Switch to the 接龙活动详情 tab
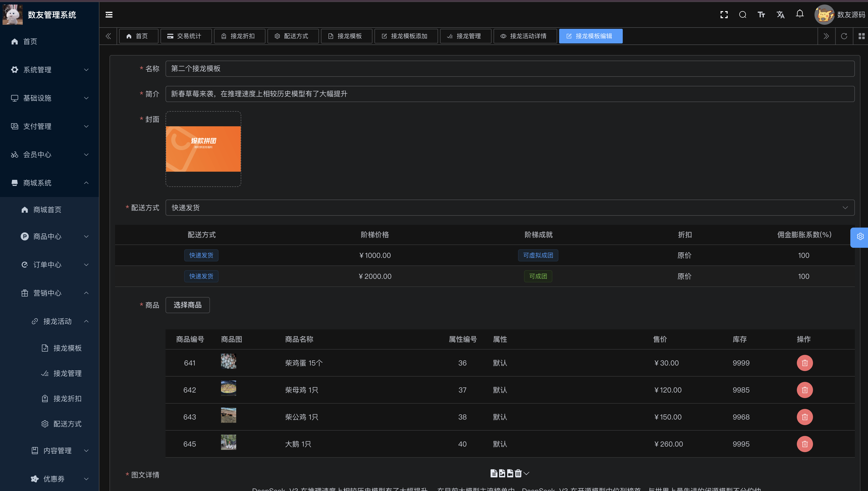The height and width of the screenshot is (491, 868). coord(525,36)
